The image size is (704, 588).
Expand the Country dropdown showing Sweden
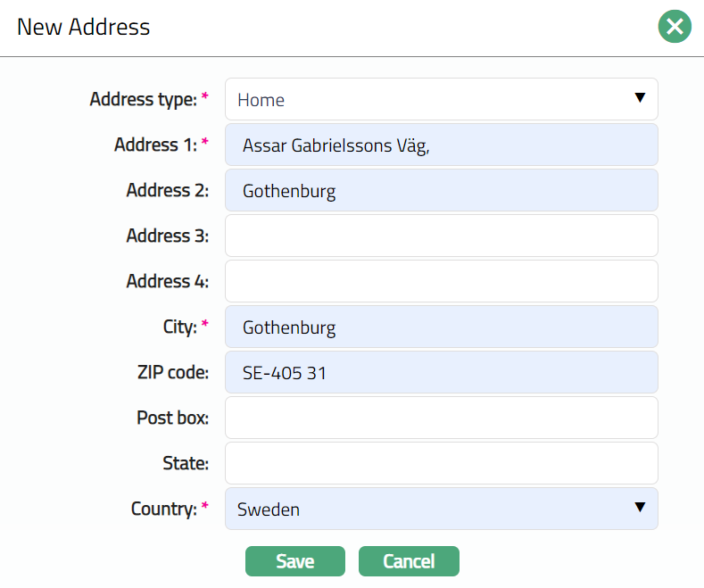[x=441, y=509]
